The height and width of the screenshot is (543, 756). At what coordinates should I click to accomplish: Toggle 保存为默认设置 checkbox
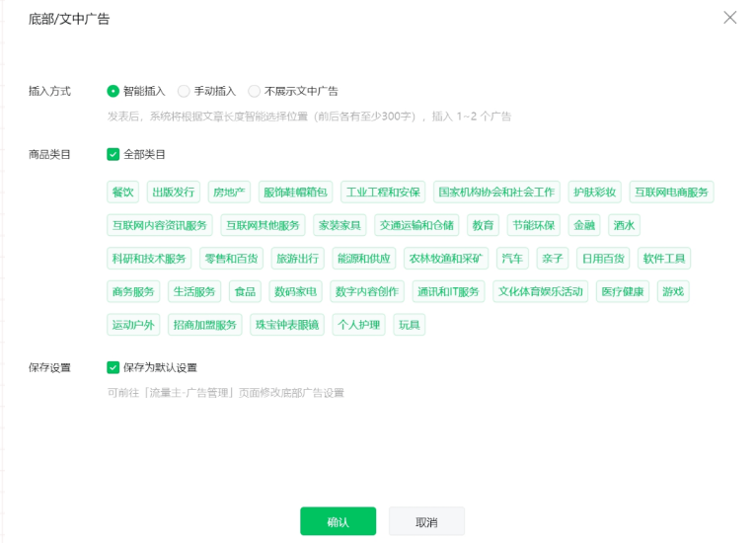pyautogui.click(x=113, y=367)
